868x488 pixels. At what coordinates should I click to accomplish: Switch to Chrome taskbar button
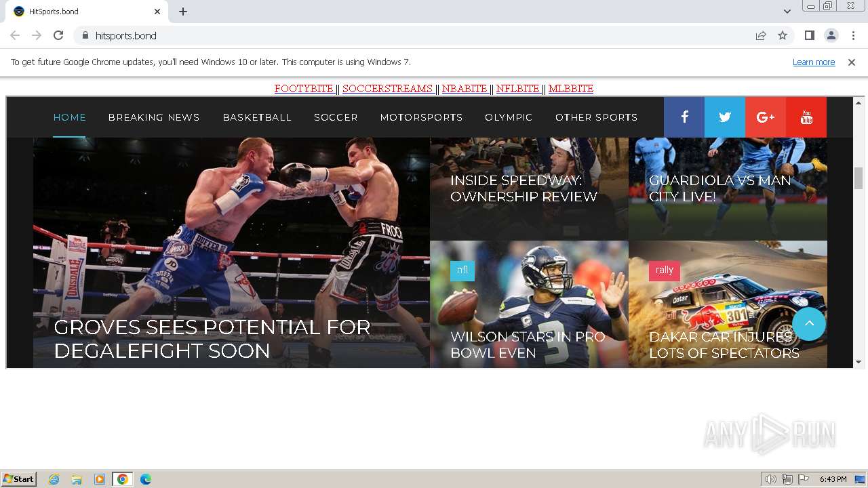coord(123,479)
